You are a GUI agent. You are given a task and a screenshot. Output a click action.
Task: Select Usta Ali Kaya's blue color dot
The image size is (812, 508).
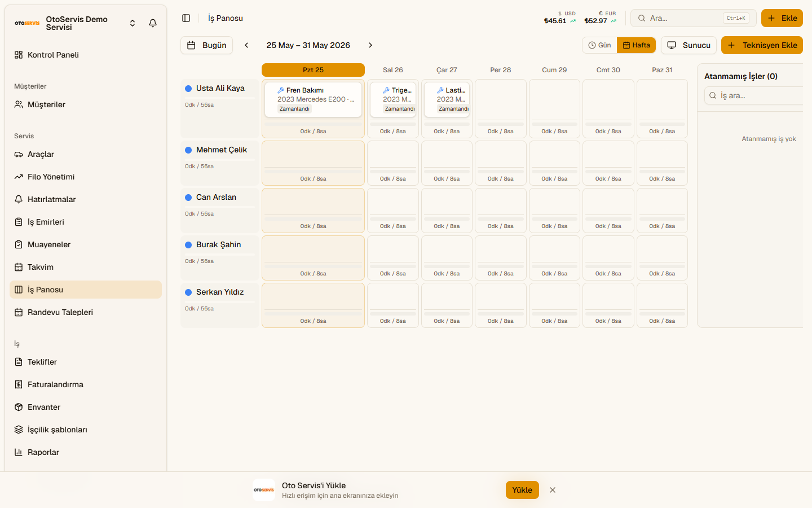[x=188, y=89]
